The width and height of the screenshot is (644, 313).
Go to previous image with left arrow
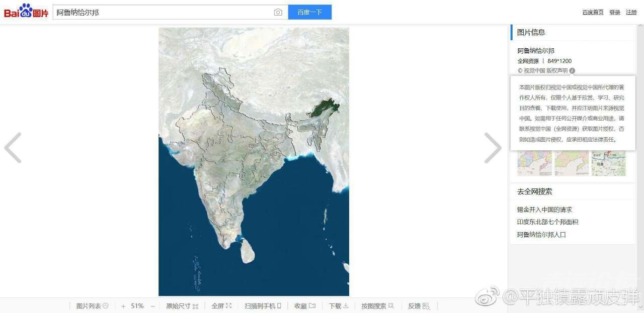pyautogui.click(x=13, y=148)
